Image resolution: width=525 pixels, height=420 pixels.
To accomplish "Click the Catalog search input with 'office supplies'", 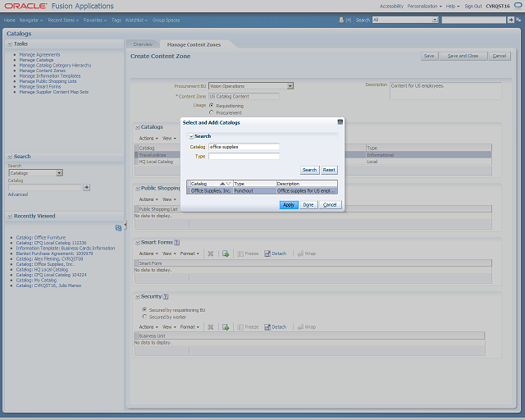I will click(x=244, y=147).
